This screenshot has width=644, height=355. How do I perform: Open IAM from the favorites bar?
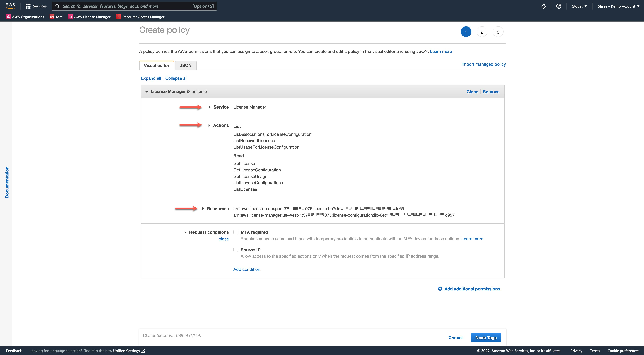[56, 17]
